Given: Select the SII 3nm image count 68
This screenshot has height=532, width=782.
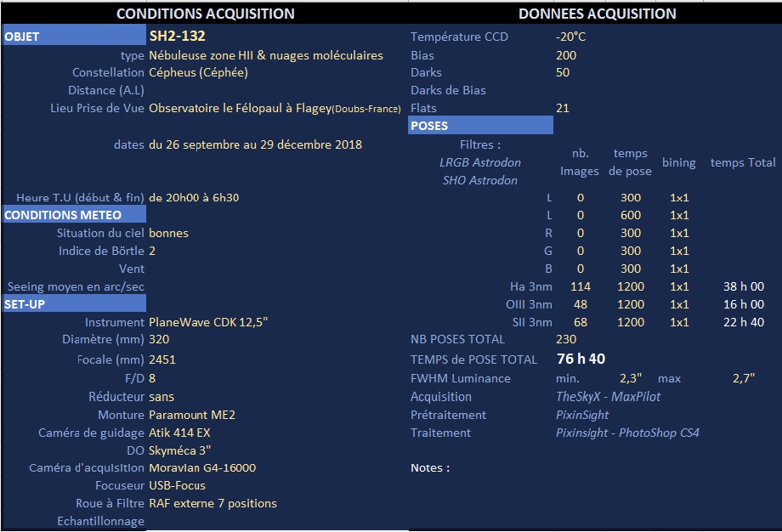Looking at the screenshot, I should coord(580,322).
